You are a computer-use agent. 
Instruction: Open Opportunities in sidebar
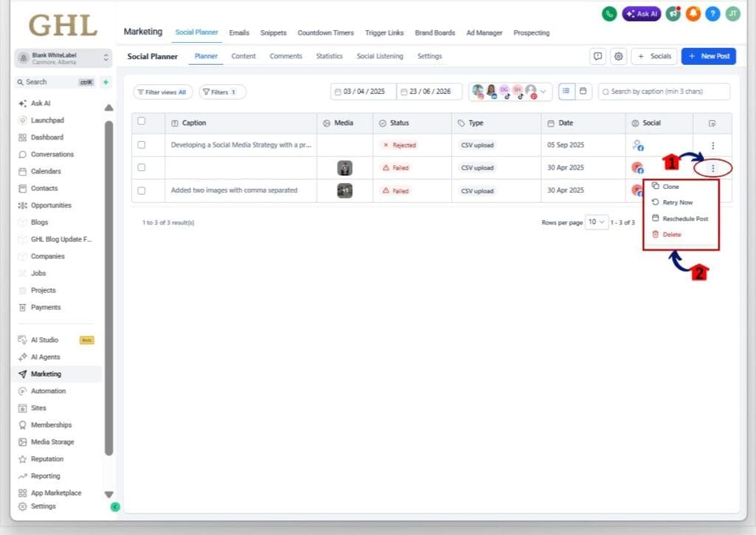[x=51, y=205]
